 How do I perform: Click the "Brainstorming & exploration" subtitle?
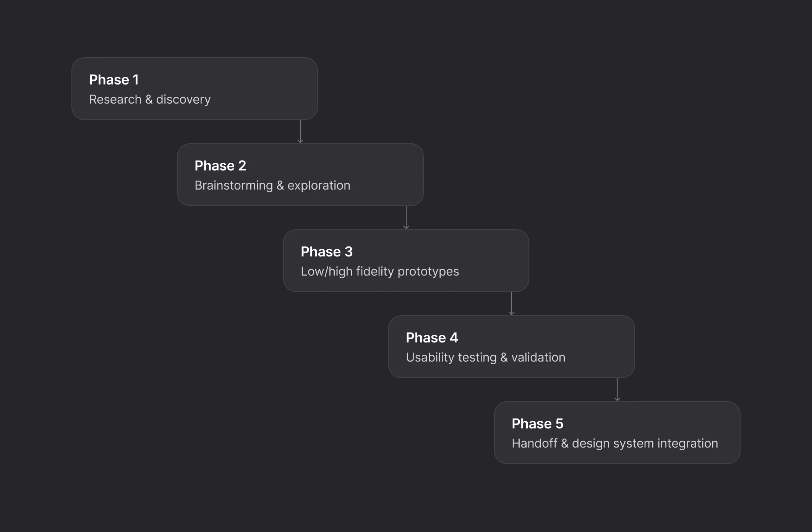[x=272, y=185]
